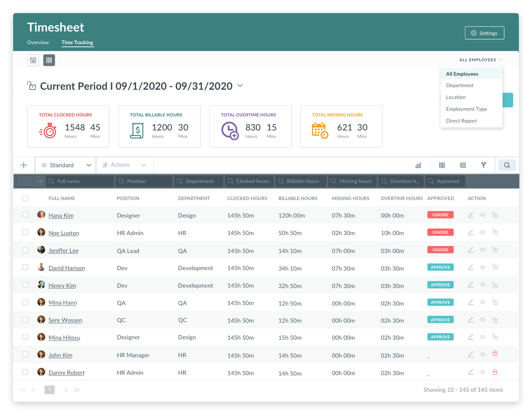The width and height of the screenshot is (532, 415).
Task: Open the Settings button
Action: click(x=484, y=33)
